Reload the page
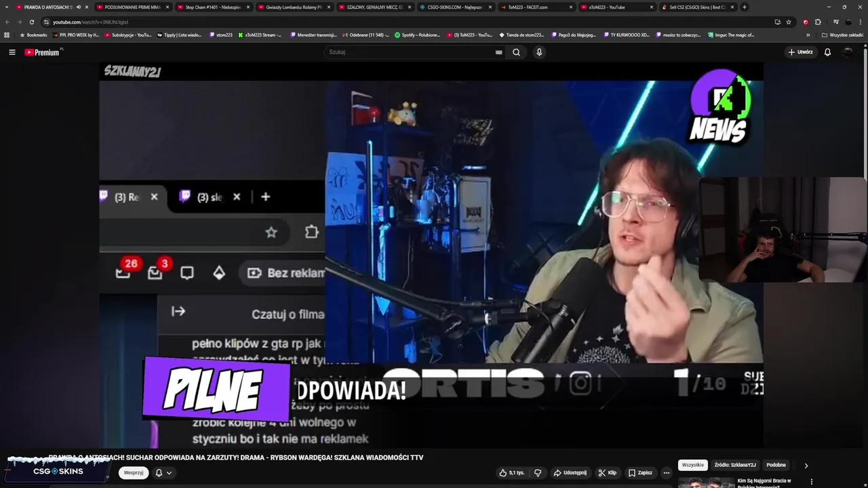 tap(32, 22)
